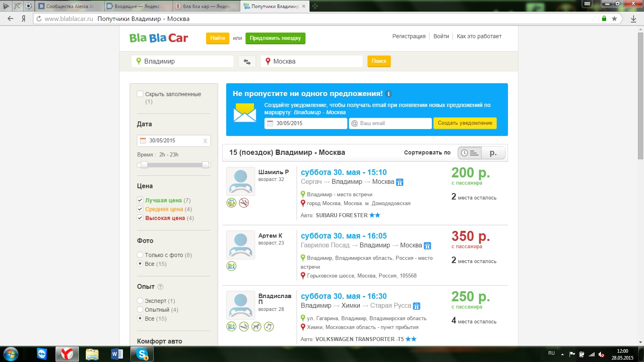Open Microsoft Word from the taskbar
The image size is (644, 362).
(x=117, y=354)
